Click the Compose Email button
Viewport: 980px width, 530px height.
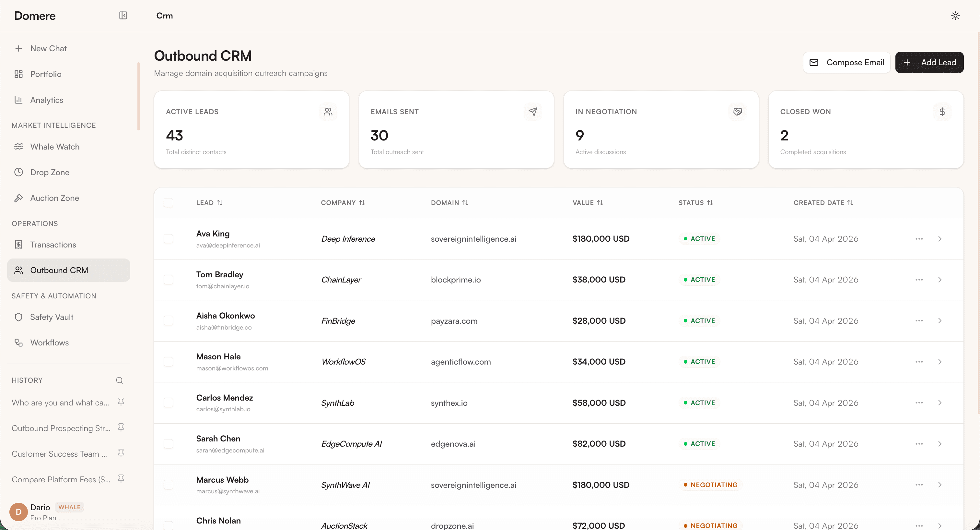click(x=846, y=63)
